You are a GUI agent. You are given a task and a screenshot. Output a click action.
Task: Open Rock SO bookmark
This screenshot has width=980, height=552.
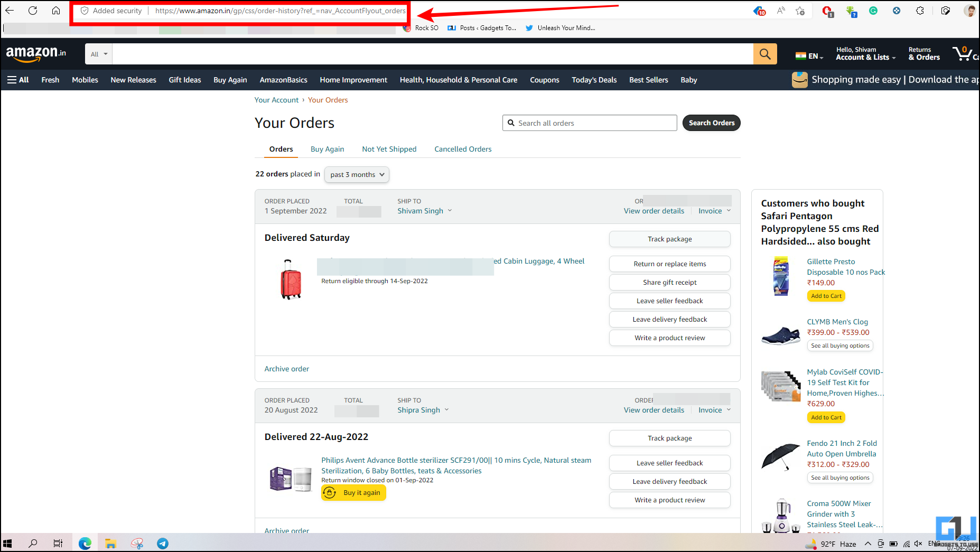[x=421, y=28]
